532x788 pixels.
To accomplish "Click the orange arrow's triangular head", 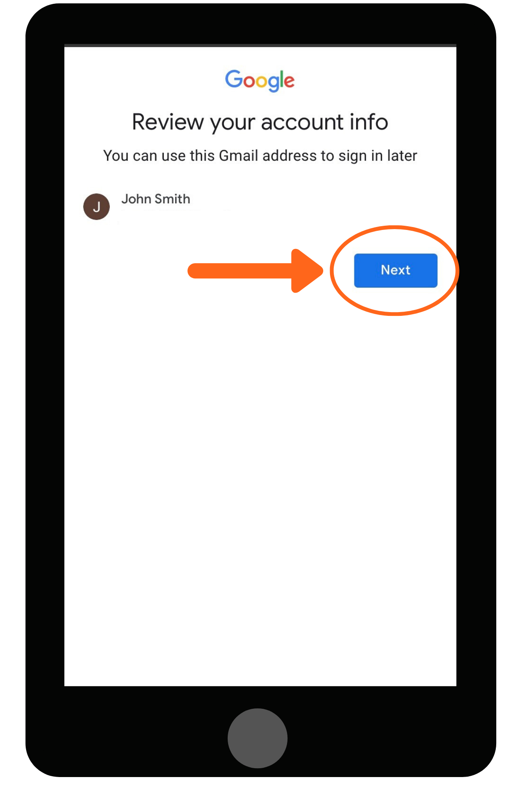I will tap(307, 270).
